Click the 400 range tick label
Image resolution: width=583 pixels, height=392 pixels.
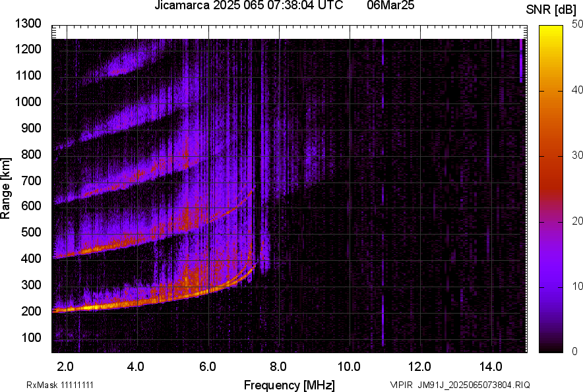point(33,260)
